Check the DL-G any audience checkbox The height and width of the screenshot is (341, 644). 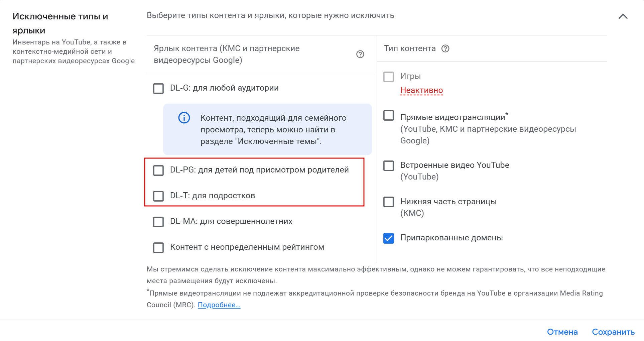point(158,89)
